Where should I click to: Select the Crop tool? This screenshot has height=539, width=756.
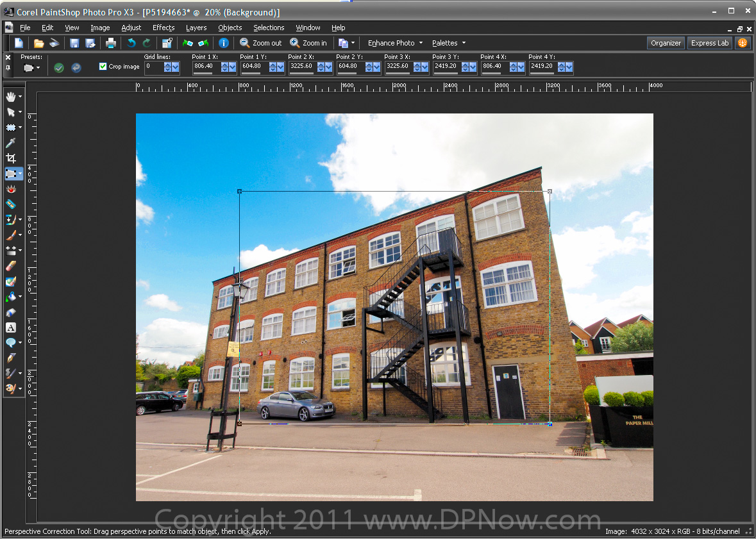click(x=11, y=158)
